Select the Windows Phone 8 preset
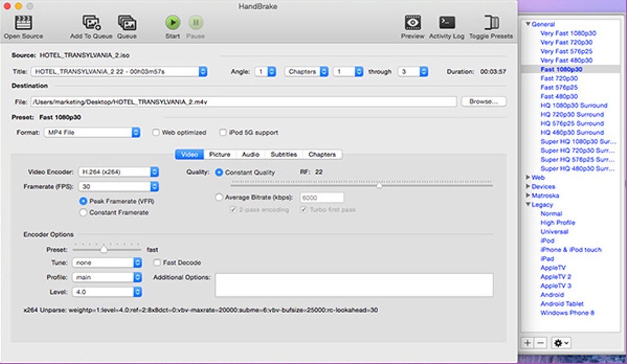The height and width of the screenshot is (364, 627). [x=567, y=313]
